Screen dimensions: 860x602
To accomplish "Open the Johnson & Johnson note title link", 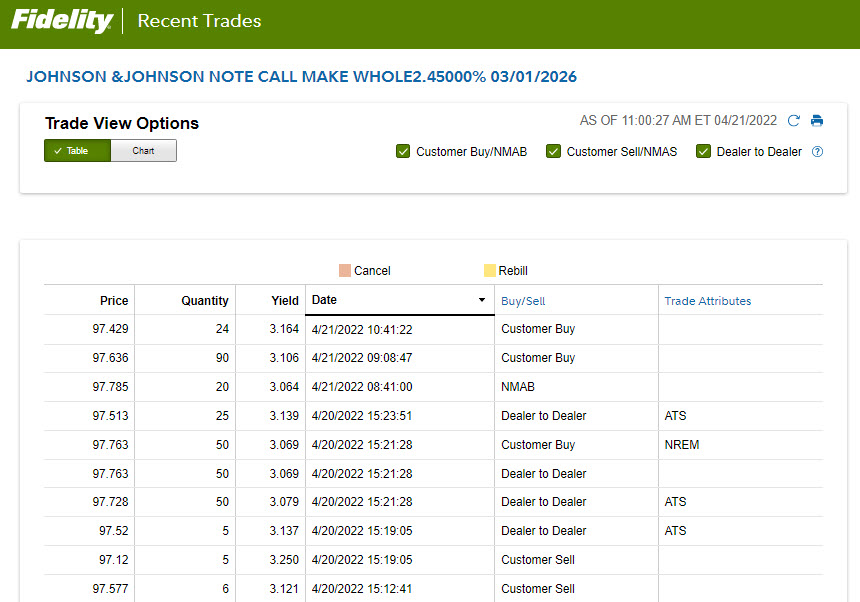I will pos(301,77).
